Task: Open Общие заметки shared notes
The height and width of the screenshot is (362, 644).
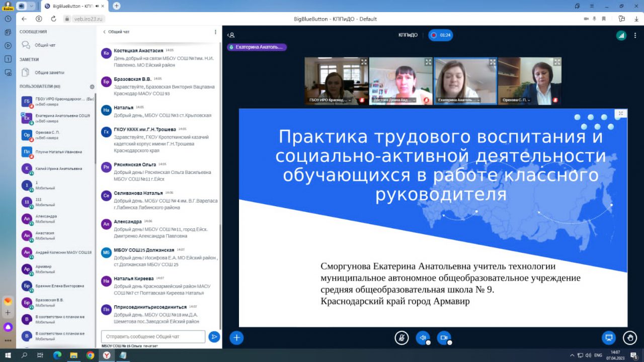Action: (49, 72)
